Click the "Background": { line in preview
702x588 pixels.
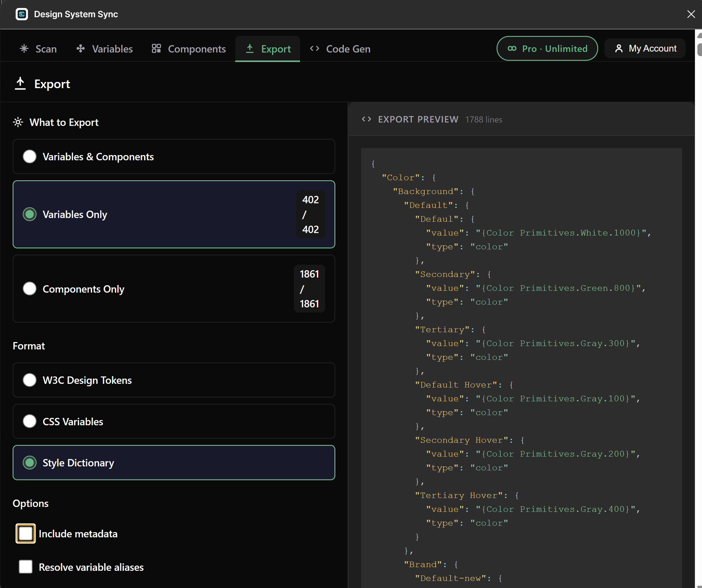point(434,192)
